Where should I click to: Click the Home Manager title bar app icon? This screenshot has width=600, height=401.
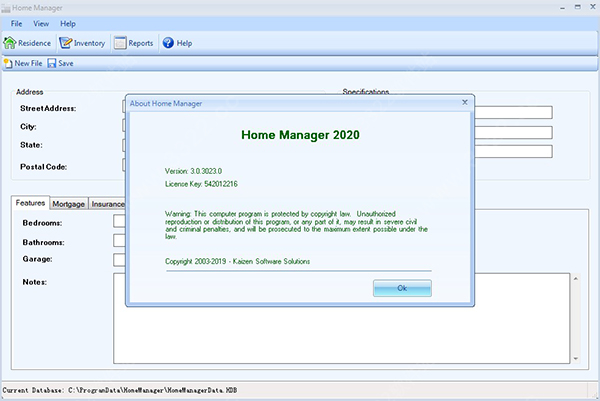pos(6,8)
